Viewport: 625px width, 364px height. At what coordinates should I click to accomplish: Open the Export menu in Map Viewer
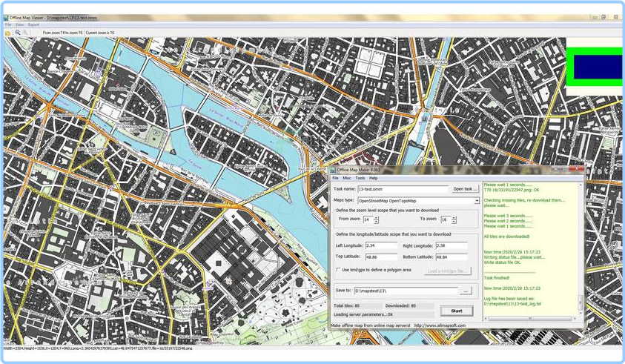click(33, 24)
